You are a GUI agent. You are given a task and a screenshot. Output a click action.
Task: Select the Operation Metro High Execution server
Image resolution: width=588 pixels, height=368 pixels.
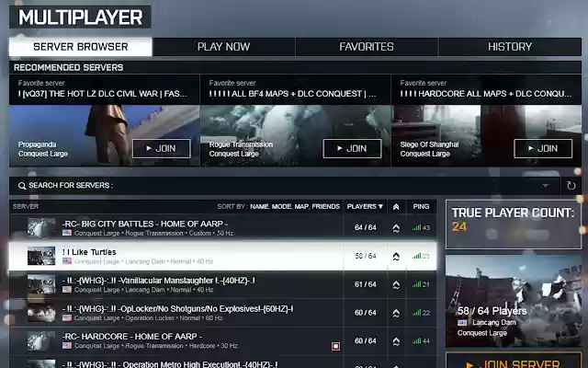(x=222, y=362)
